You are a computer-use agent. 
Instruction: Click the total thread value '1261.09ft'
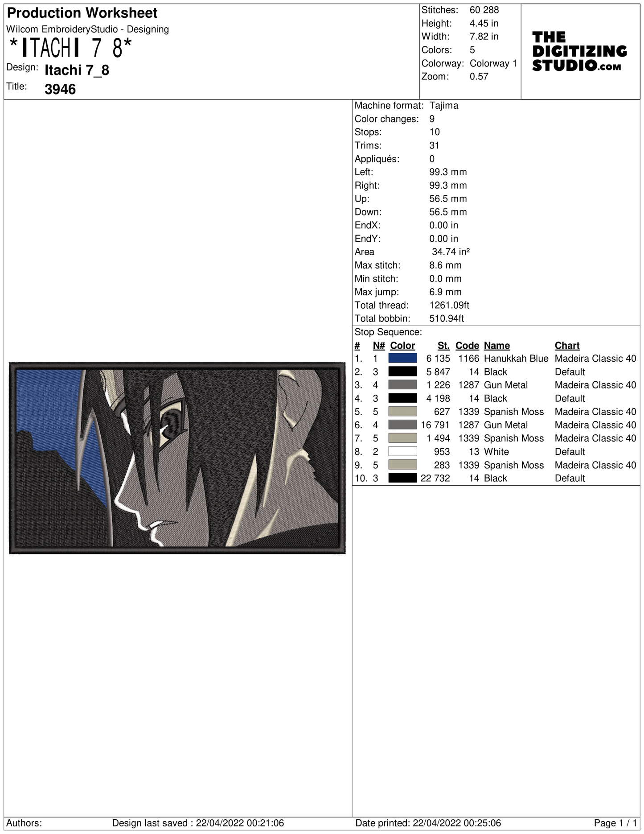tap(449, 305)
